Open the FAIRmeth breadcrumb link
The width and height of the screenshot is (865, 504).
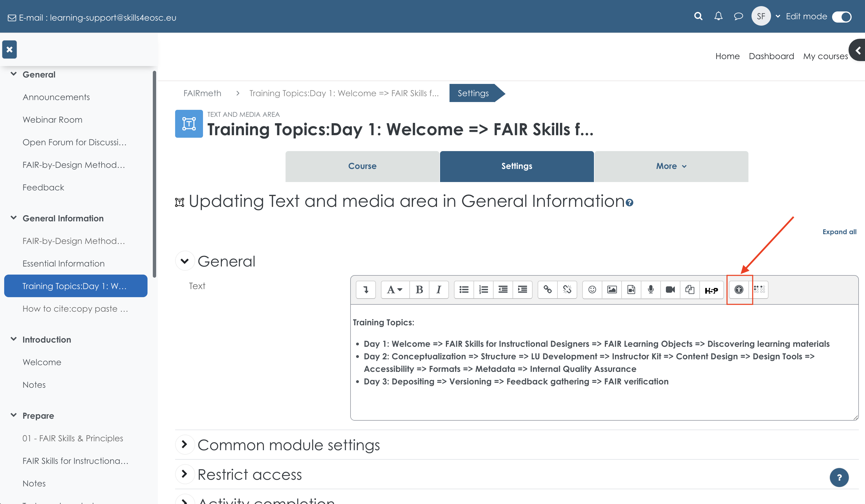(x=202, y=93)
